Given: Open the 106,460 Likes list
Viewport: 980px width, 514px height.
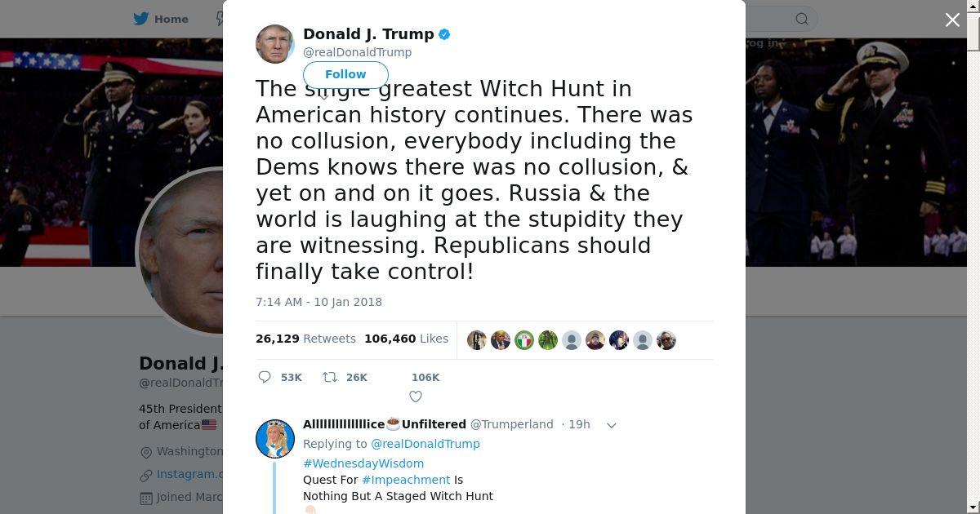Looking at the screenshot, I should pos(406,339).
